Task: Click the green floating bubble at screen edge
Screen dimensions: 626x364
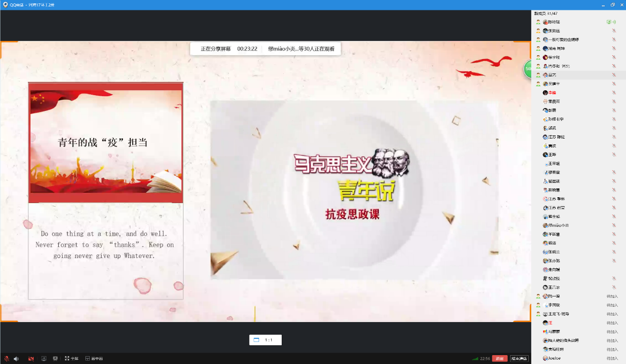Action: (527, 69)
